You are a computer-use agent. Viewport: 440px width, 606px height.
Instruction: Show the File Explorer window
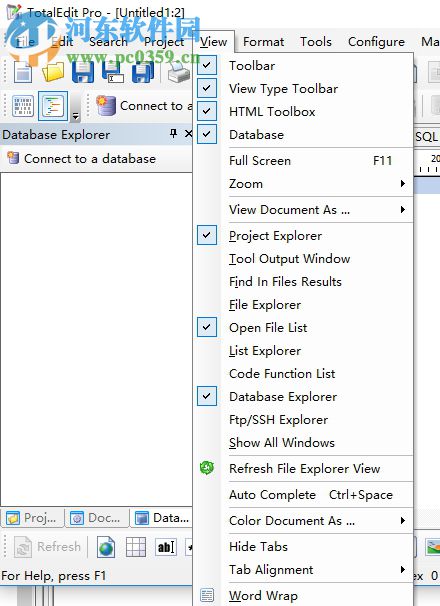(304, 305)
